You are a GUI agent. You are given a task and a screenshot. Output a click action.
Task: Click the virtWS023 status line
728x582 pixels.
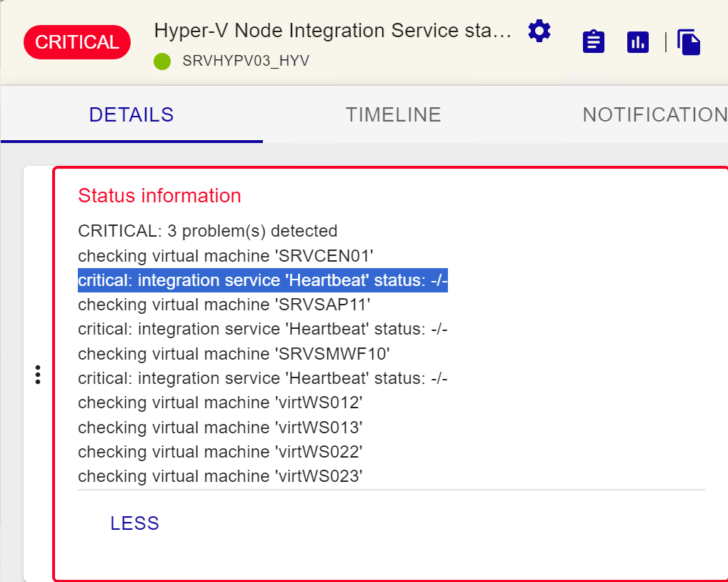219,476
